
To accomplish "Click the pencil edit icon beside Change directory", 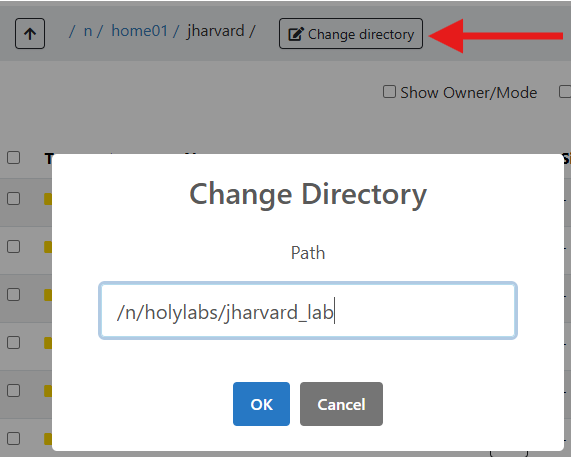I will pyautogui.click(x=295, y=34).
